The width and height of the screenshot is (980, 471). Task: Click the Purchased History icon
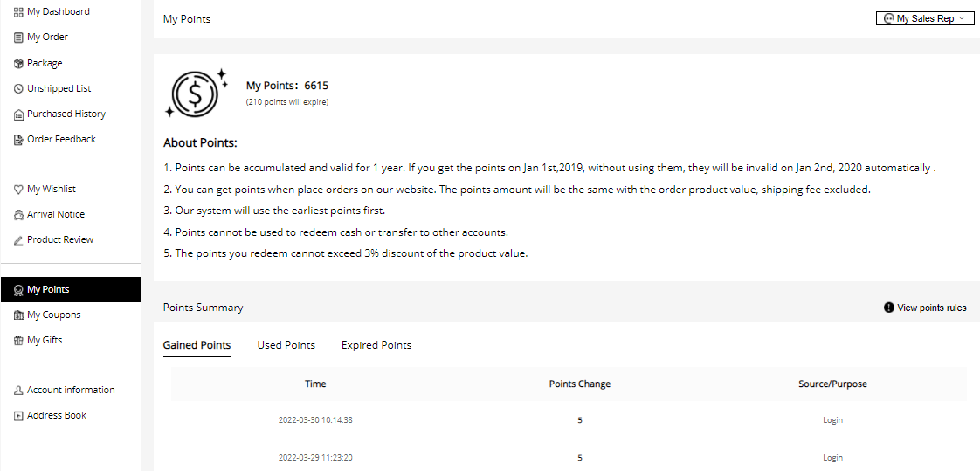point(18,114)
